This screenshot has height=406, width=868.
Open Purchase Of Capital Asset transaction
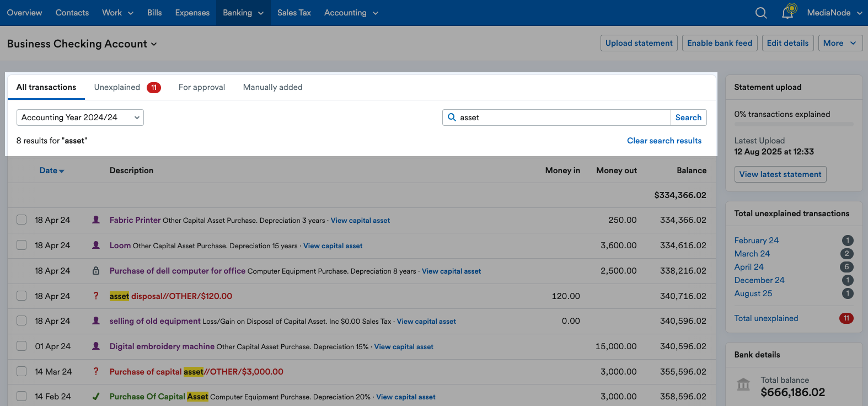coord(159,397)
